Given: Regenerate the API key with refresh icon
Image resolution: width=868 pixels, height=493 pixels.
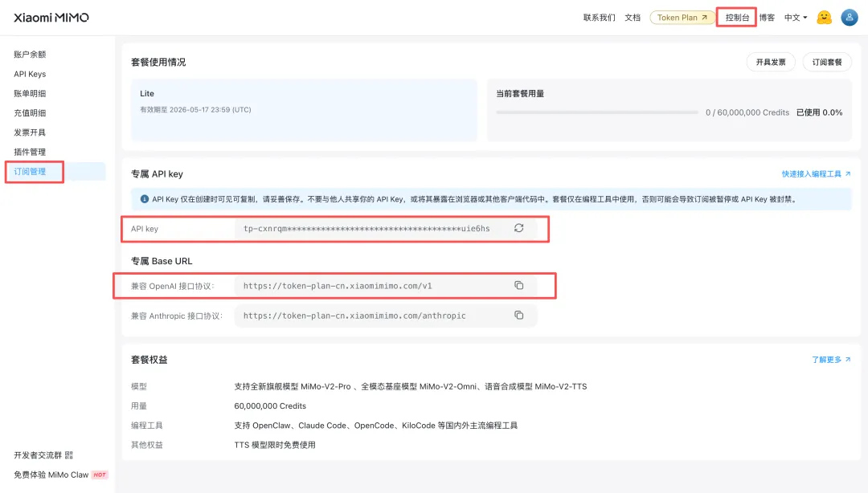Looking at the screenshot, I should 518,228.
